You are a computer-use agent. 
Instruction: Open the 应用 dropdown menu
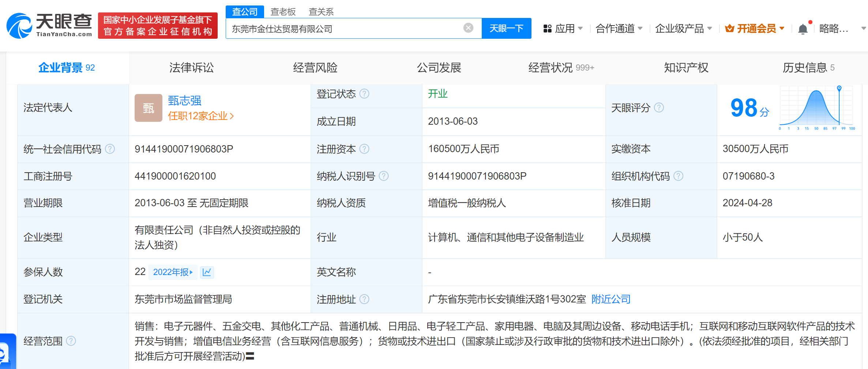point(563,29)
